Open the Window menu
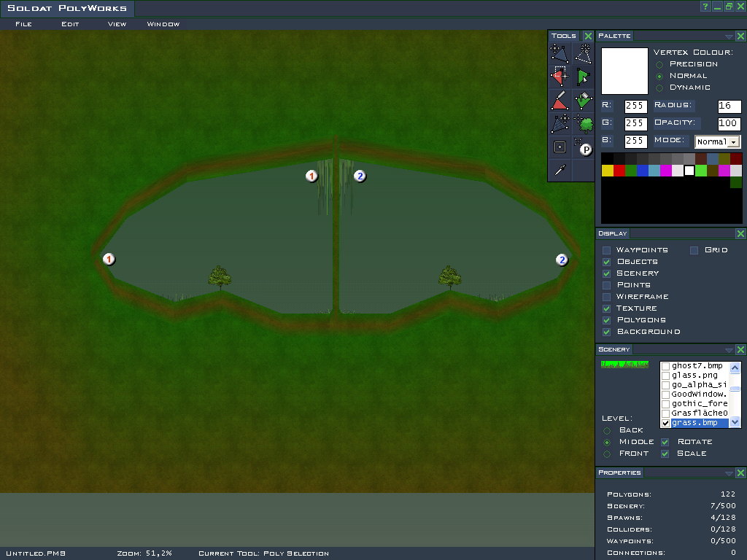 pyautogui.click(x=163, y=24)
